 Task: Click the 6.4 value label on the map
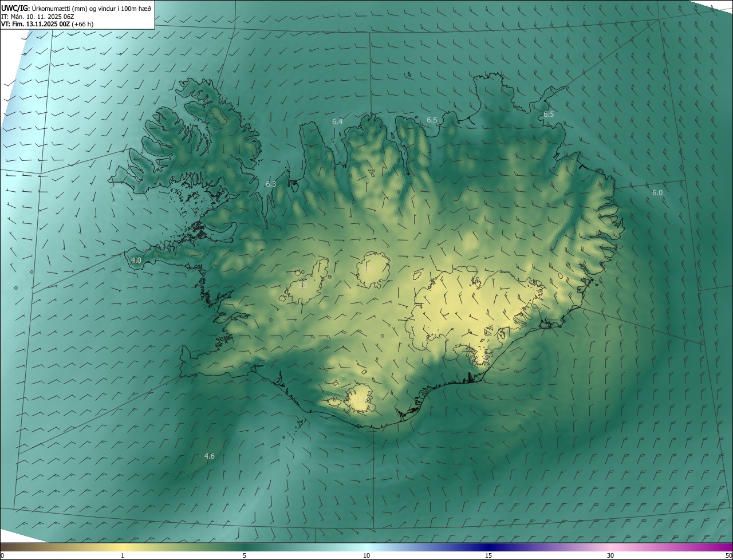[337, 121]
